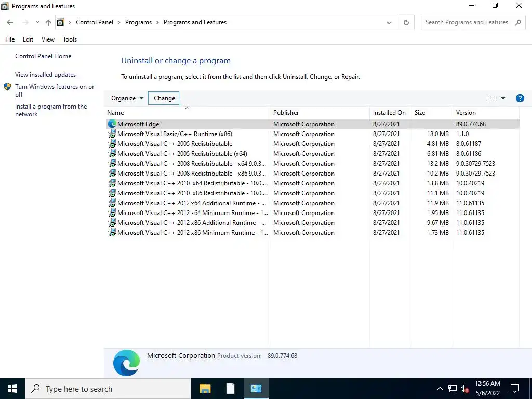
Task: Select Microsoft Visual C++ 2005 Redistributable (x64) name
Action: pyautogui.click(x=182, y=154)
